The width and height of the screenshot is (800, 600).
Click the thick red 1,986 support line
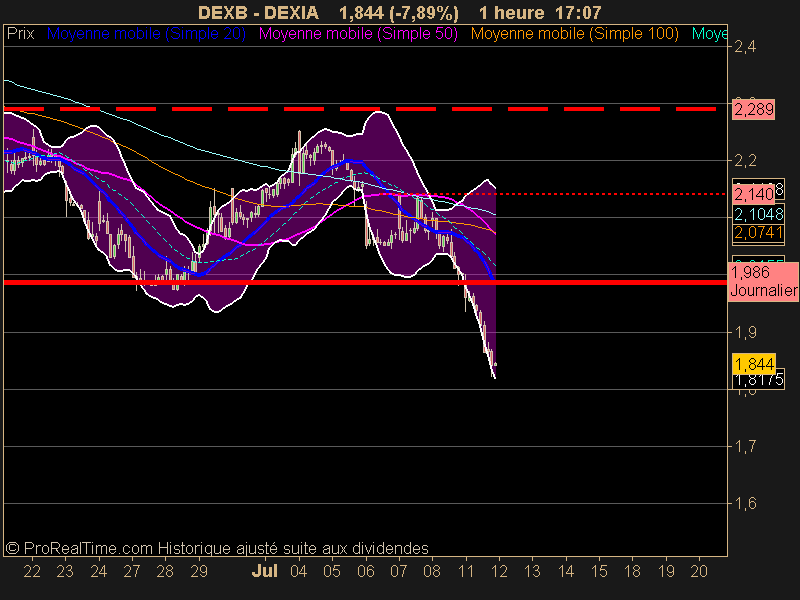tap(365, 282)
